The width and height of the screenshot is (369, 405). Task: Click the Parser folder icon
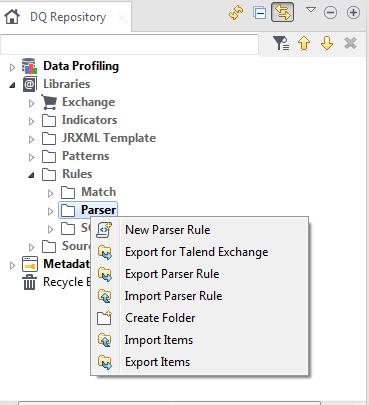point(68,211)
